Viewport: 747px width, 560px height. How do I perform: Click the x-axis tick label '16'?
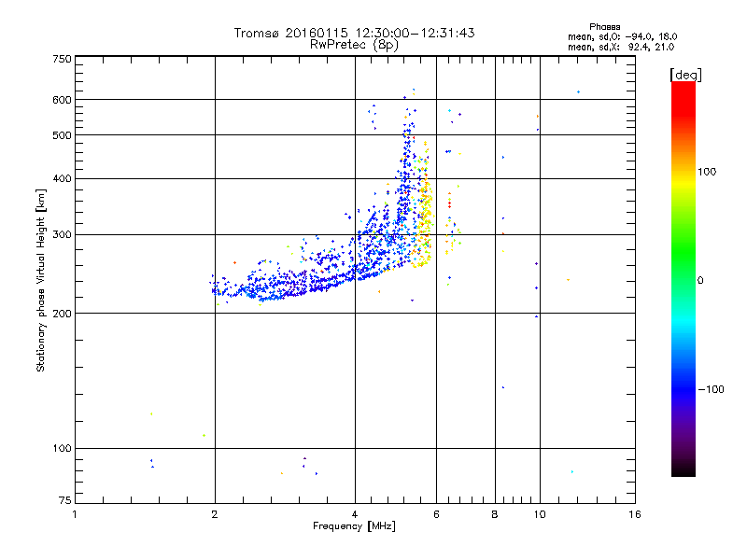pos(635,514)
